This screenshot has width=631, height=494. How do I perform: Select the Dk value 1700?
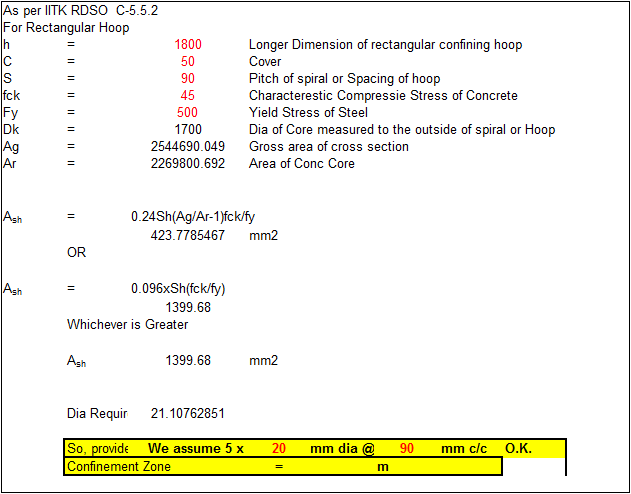tap(188, 130)
